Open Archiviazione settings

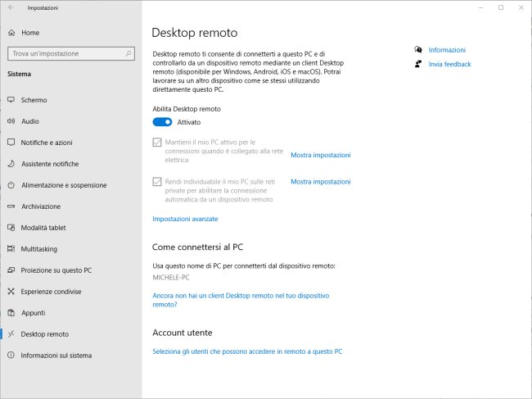[71, 206]
